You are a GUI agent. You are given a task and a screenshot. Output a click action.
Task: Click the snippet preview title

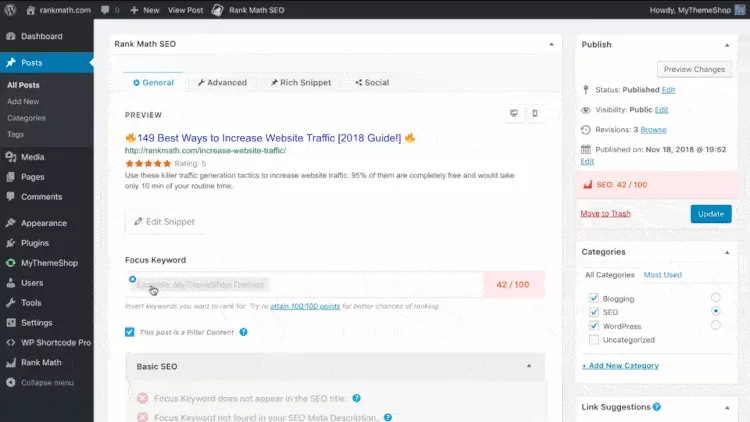tap(270, 138)
